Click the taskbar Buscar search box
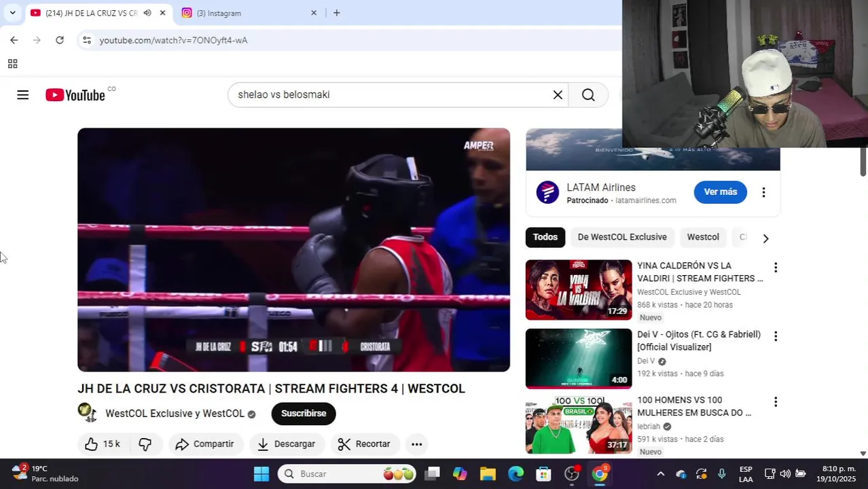 tap(347, 474)
